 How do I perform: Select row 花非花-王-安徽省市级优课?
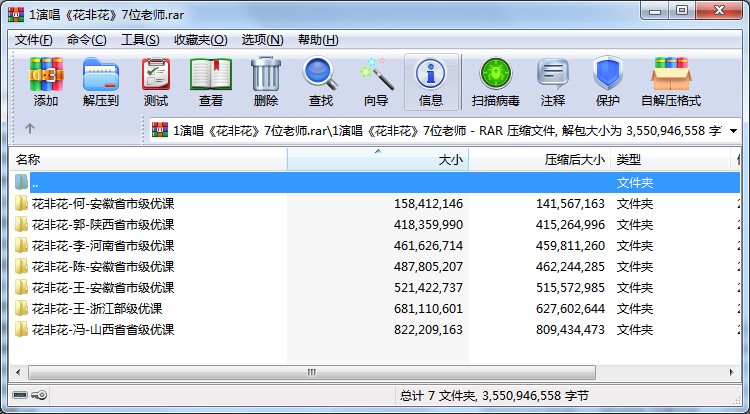pyautogui.click(x=375, y=288)
